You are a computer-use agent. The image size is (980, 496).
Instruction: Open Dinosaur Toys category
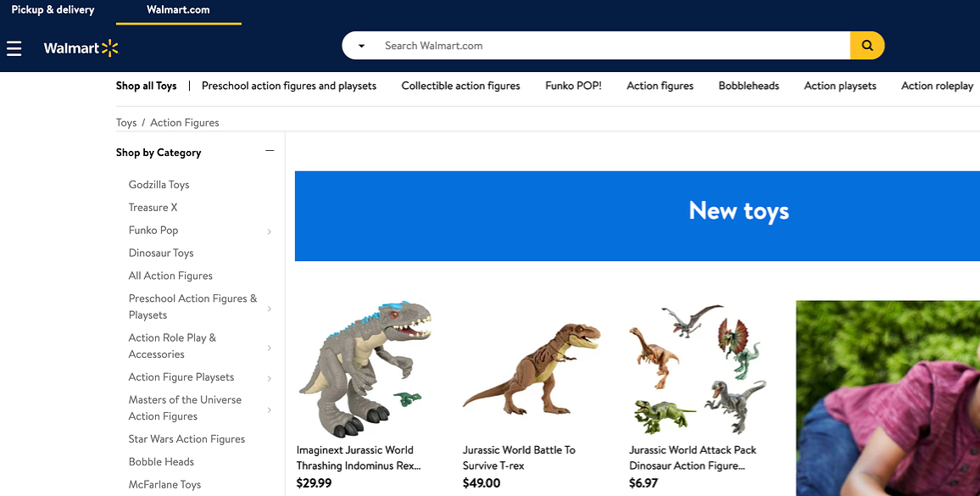coord(161,253)
